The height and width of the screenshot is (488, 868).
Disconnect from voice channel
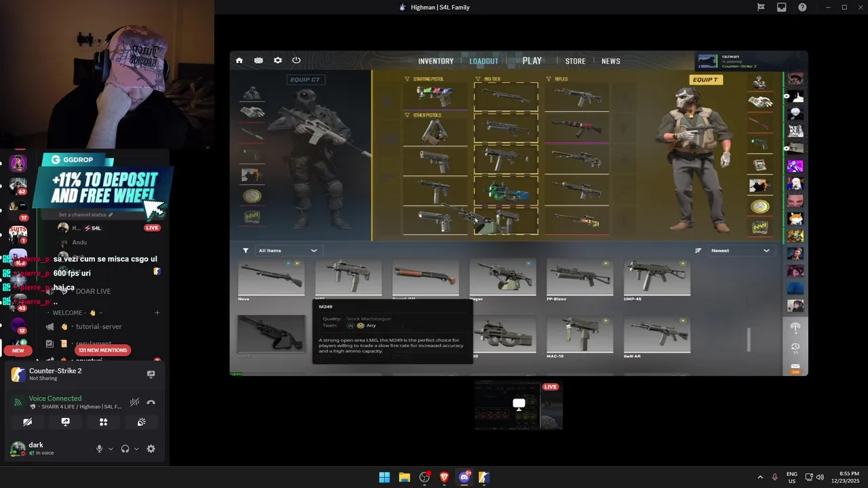(x=151, y=403)
